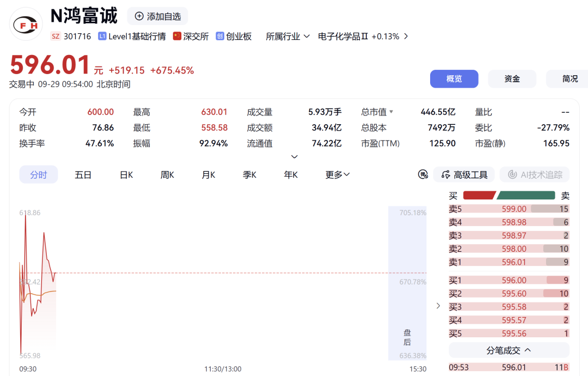588x376 pixels.
Task: Switch to the 五日 chart tab
Action: click(83, 175)
